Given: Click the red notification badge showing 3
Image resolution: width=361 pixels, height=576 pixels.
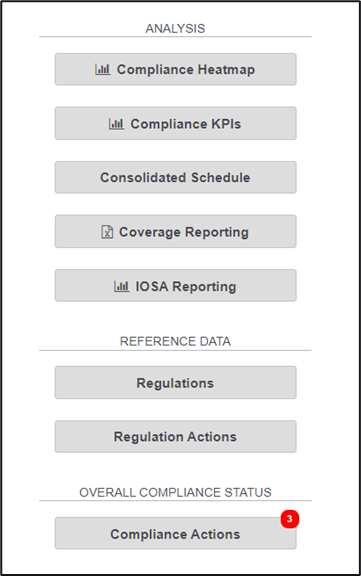Looking at the screenshot, I should pos(290,519).
